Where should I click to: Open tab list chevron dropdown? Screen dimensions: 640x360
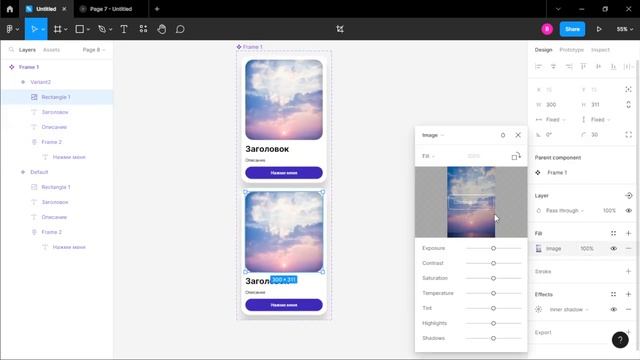[x=558, y=9]
